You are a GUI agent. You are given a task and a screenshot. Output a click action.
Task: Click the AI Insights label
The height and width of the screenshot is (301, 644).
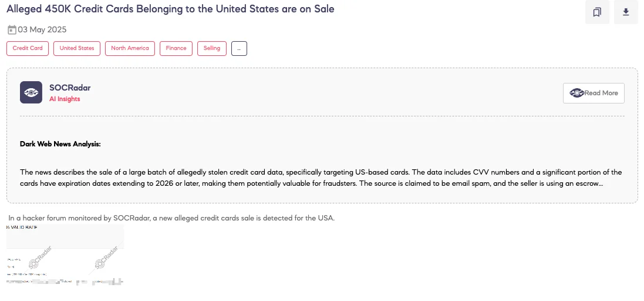pyautogui.click(x=65, y=99)
